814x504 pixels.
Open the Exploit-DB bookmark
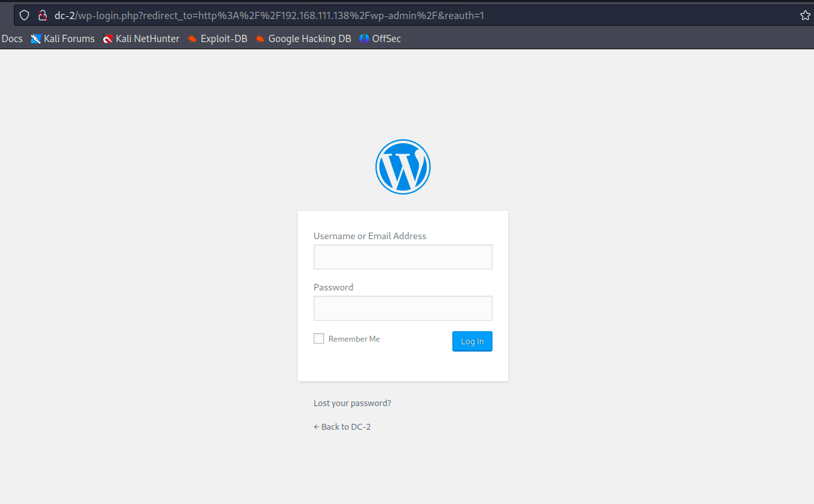218,39
